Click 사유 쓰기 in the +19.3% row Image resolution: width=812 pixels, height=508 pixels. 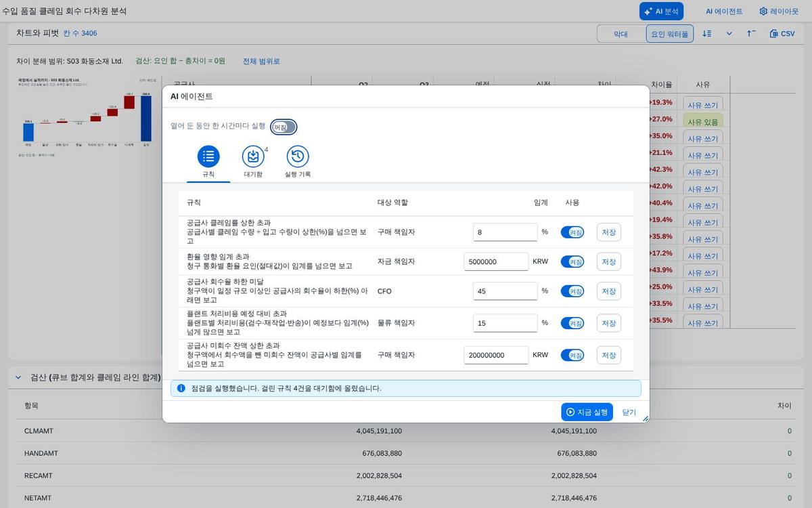pyautogui.click(x=703, y=105)
